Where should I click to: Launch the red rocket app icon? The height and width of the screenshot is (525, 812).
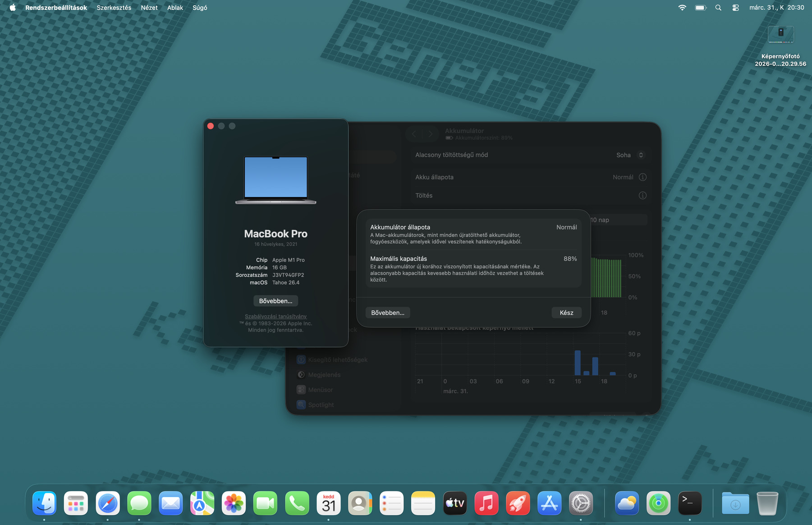tap(518, 503)
